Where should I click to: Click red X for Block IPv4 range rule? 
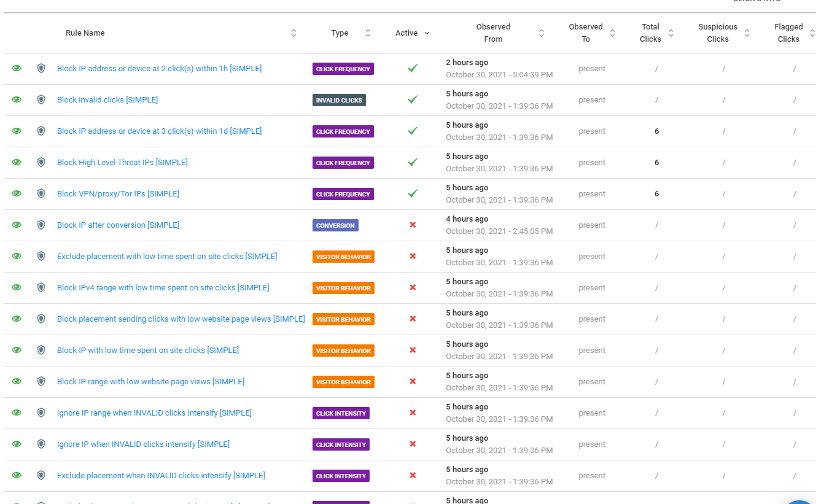tap(413, 287)
